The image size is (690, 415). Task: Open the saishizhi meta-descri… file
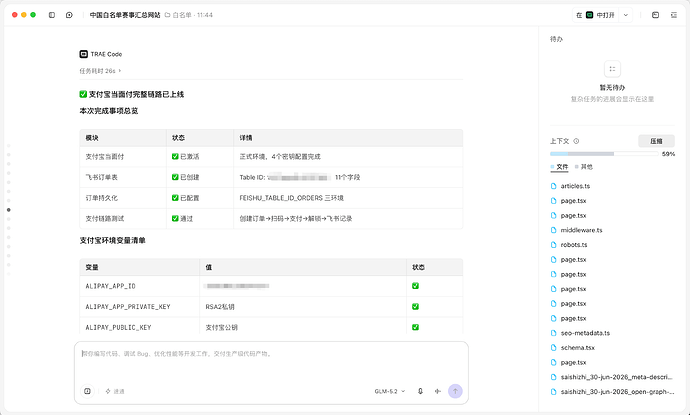coord(617,377)
